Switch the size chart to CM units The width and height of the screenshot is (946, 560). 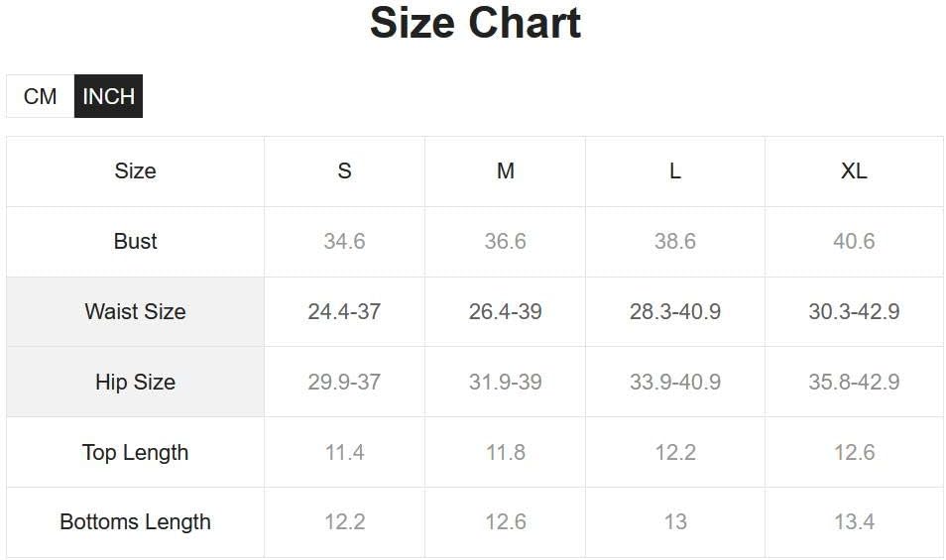[x=41, y=96]
